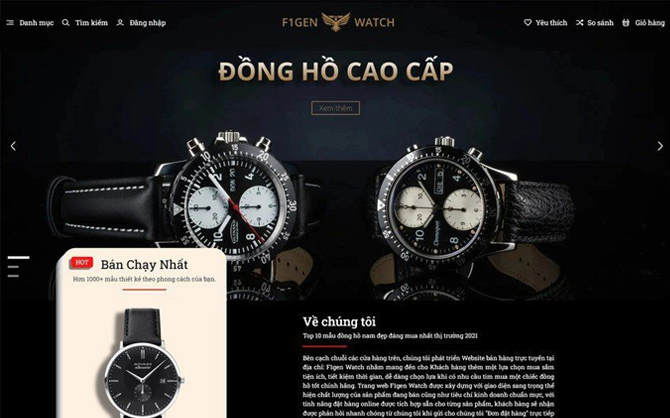Click the user profile icon
The image size is (670, 418).
tap(120, 23)
